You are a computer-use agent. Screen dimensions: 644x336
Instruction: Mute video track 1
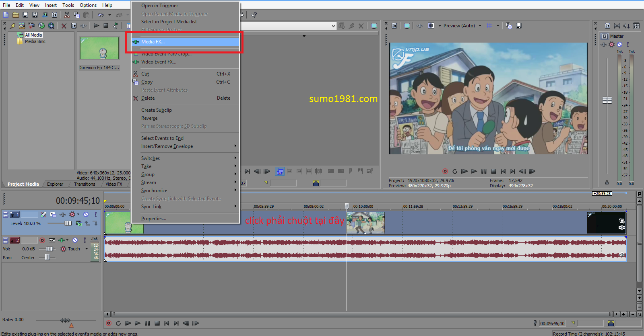tap(86, 215)
